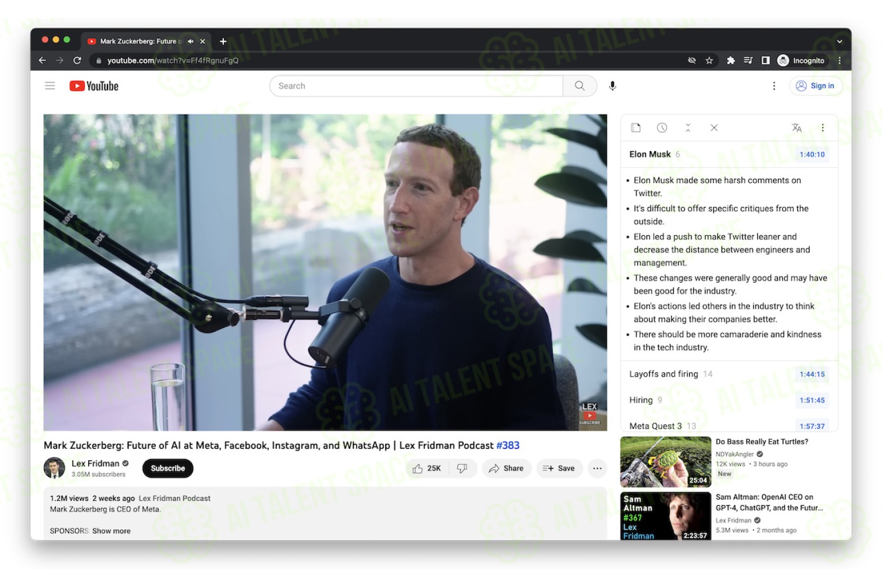Open timestamps clock icon in side panel
The height and width of the screenshot is (588, 882).
click(x=661, y=128)
